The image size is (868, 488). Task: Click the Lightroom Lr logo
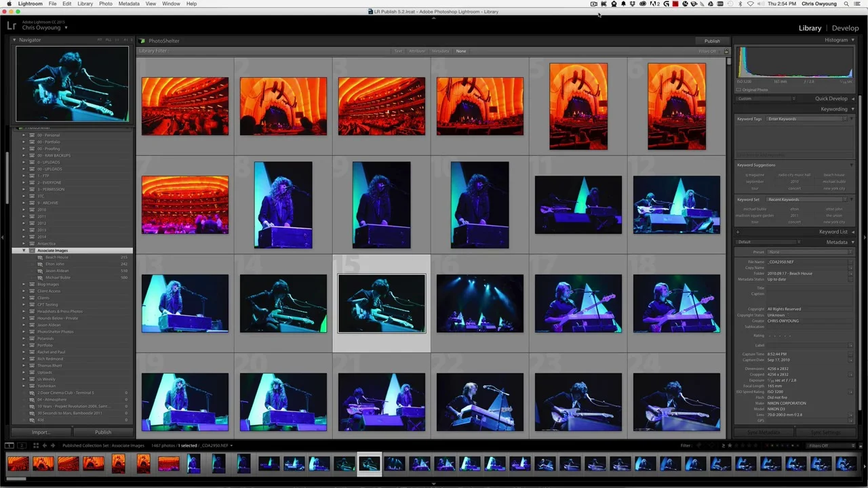coord(12,26)
